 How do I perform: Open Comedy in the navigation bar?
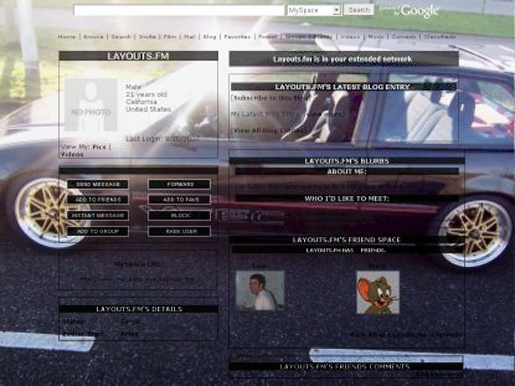(x=404, y=37)
